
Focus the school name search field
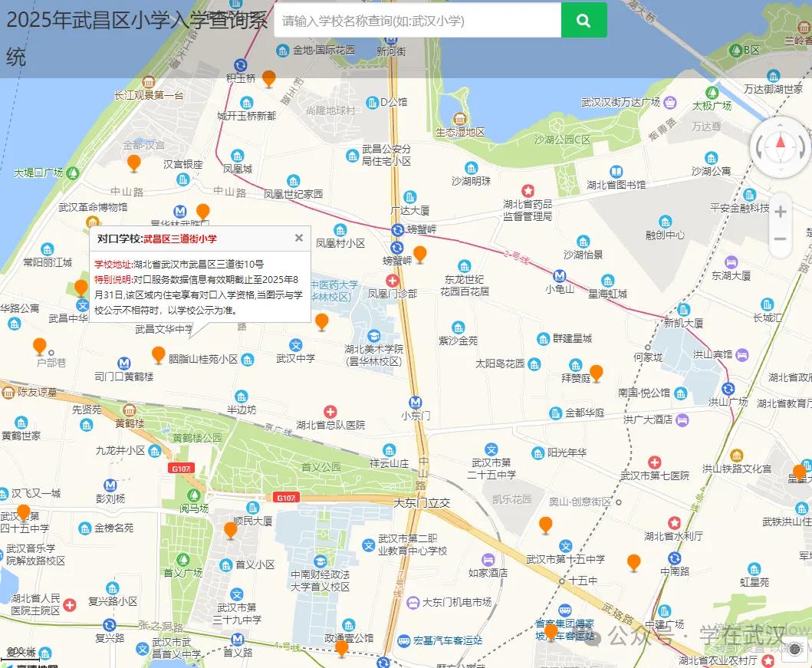(x=417, y=20)
